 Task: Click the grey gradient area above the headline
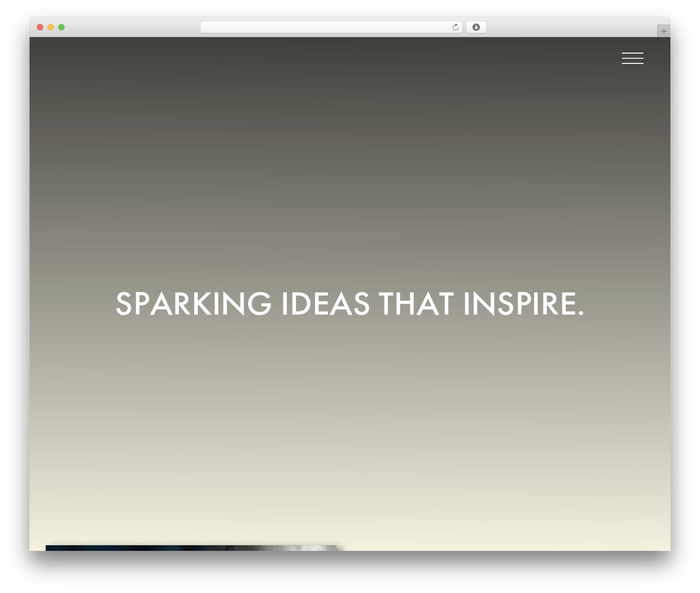[350, 191]
